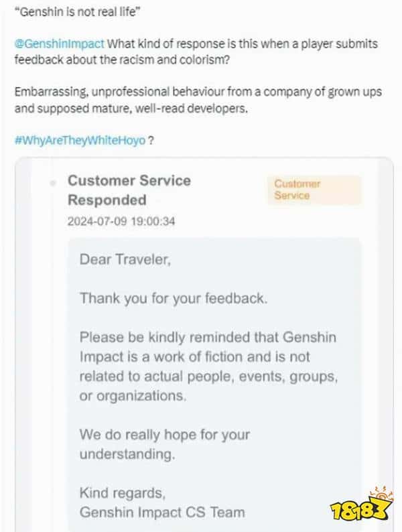Click the "Kind regards," closing line

pos(121,493)
